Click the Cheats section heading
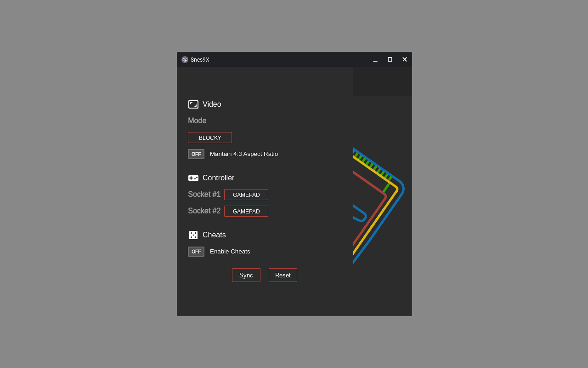This screenshot has height=368, width=588. click(214, 235)
